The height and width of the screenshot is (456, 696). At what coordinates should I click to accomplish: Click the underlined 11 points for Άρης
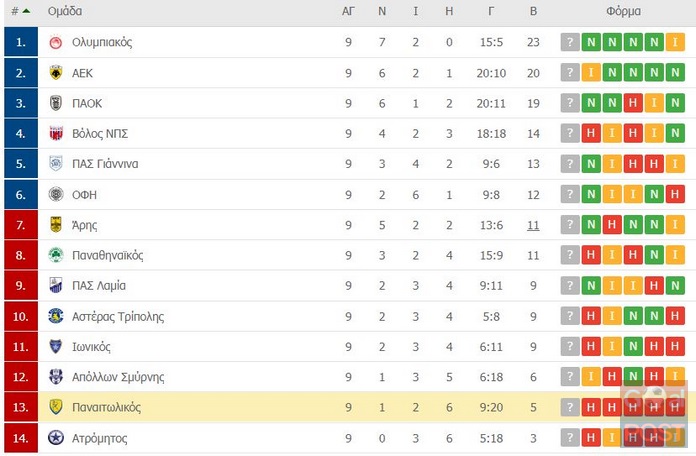tap(533, 226)
